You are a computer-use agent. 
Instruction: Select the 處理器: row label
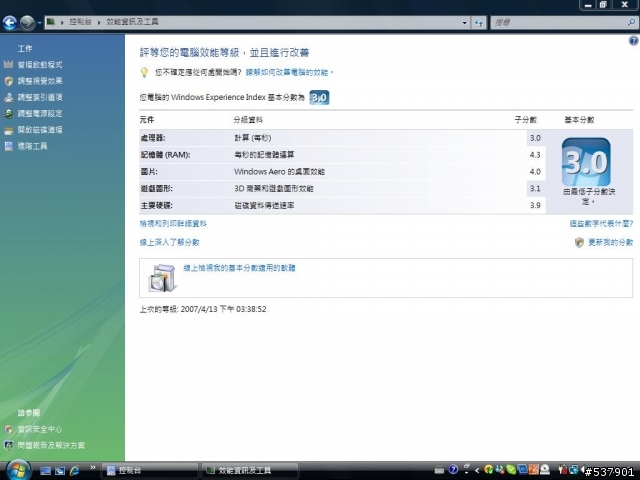pyautogui.click(x=153, y=138)
